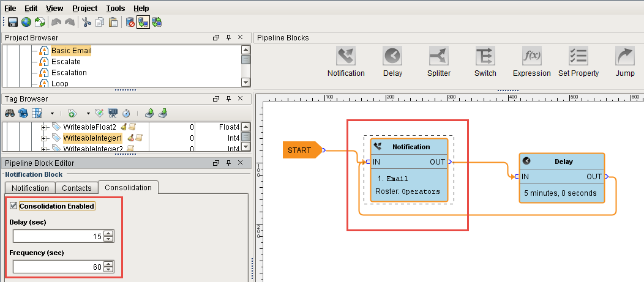The height and width of the screenshot is (282, 644).
Task: Select the Jump pipeline block
Action: point(625,57)
